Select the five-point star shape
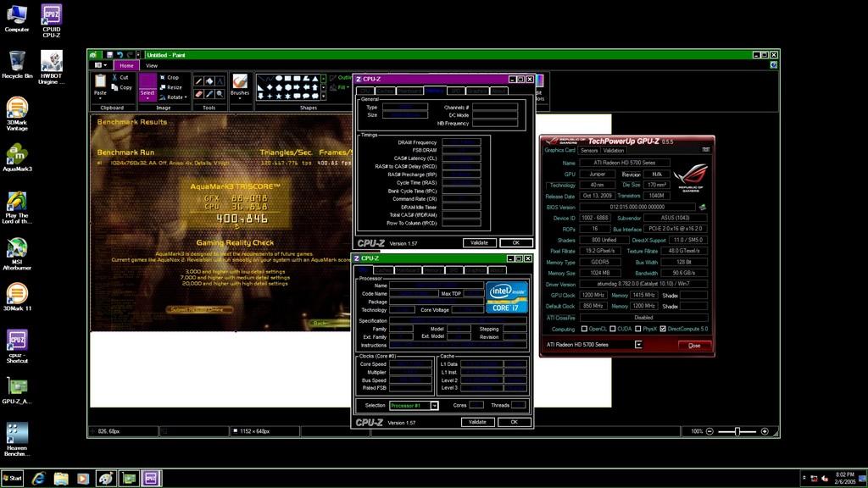868x488 pixels. pos(278,97)
